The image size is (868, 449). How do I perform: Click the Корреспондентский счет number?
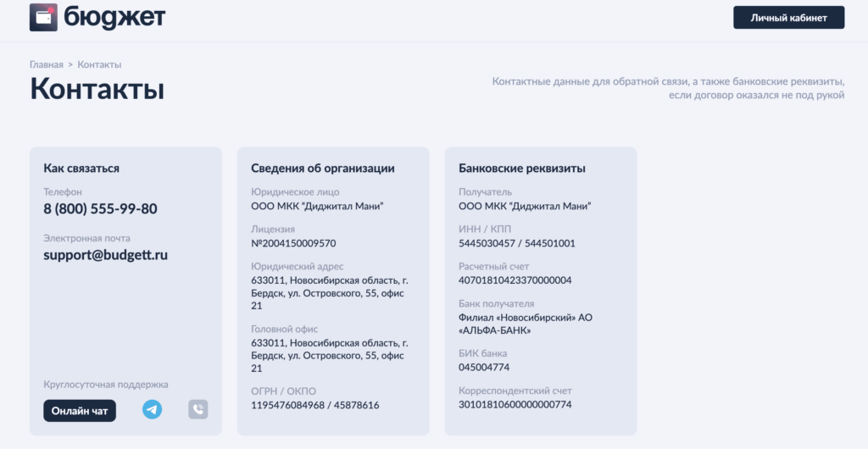click(515, 405)
